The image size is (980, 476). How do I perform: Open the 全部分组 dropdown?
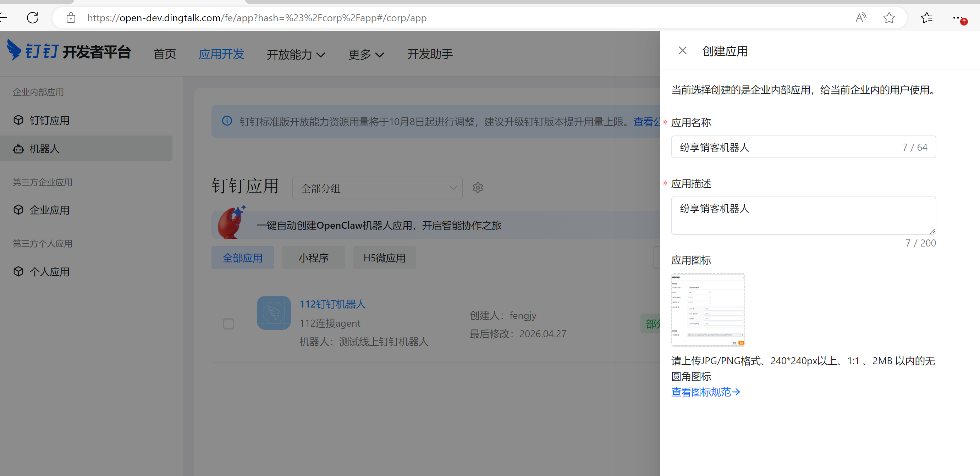378,188
